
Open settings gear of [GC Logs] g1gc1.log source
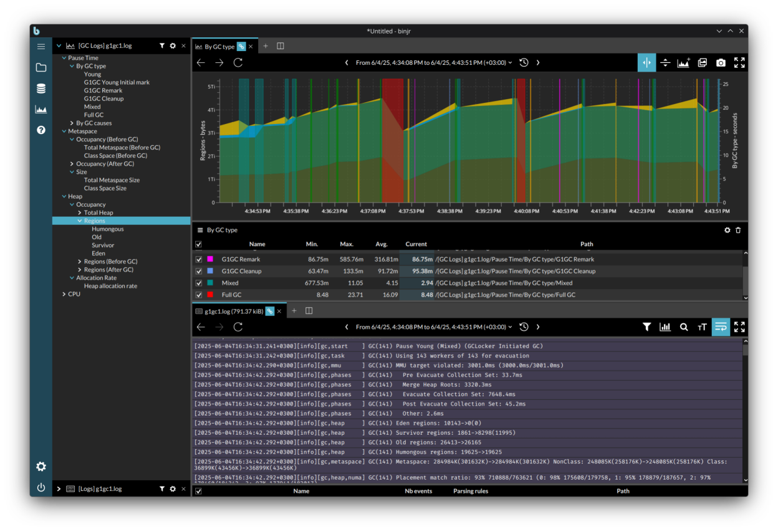click(x=173, y=45)
